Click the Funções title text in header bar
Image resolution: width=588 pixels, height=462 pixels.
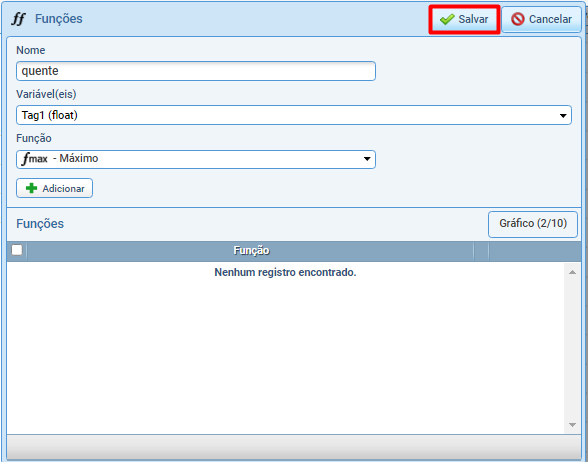(x=58, y=19)
